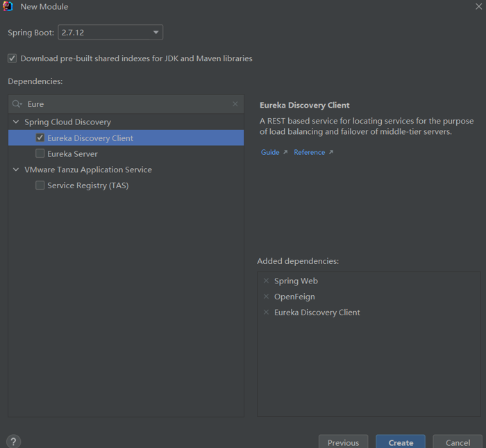Remove Eureka Discovery Client from added list
The image size is (486, 448).
point(267,313)
